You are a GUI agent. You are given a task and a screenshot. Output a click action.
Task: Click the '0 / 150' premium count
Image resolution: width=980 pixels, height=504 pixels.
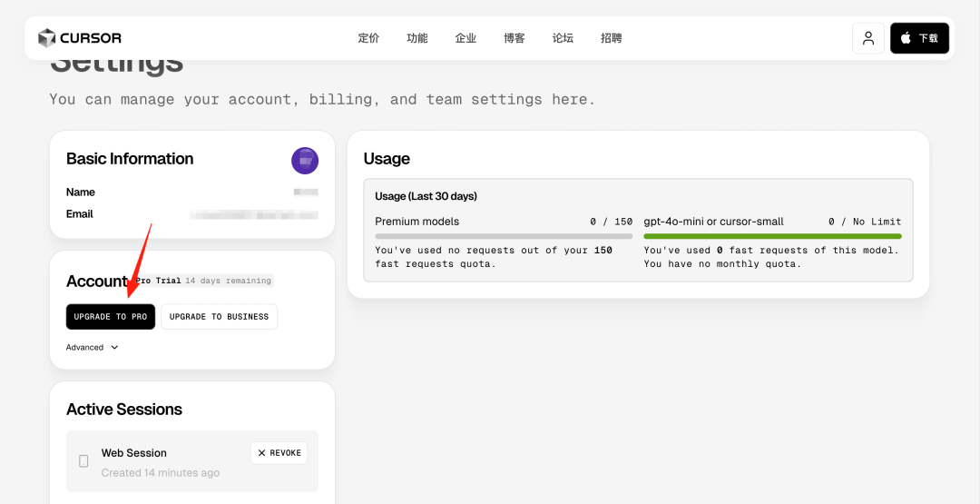coord(612,222)
